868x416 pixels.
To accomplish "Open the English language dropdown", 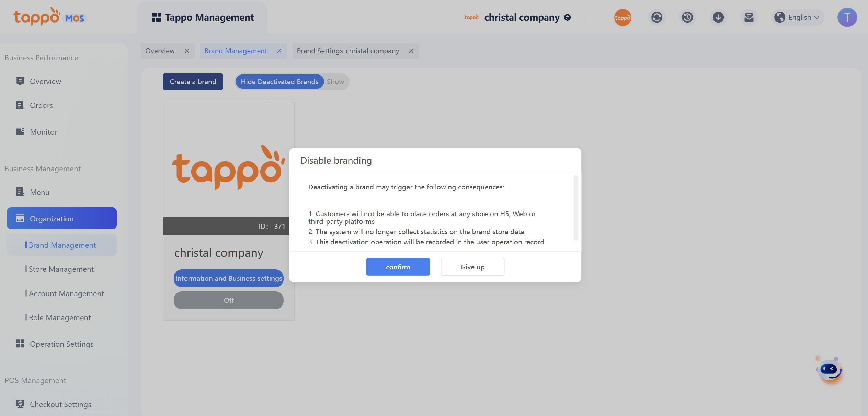I will pos(798,17).
